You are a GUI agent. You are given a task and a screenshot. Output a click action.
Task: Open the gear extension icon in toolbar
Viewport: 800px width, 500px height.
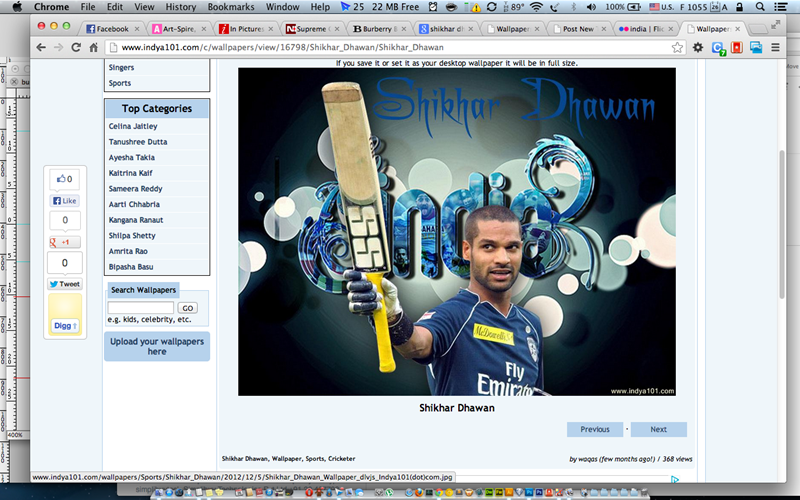click(697, 47)
